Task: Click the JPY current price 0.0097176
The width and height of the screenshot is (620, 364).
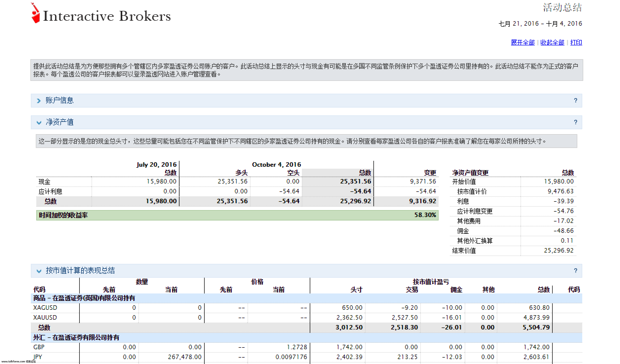Action: coord(291,357)
